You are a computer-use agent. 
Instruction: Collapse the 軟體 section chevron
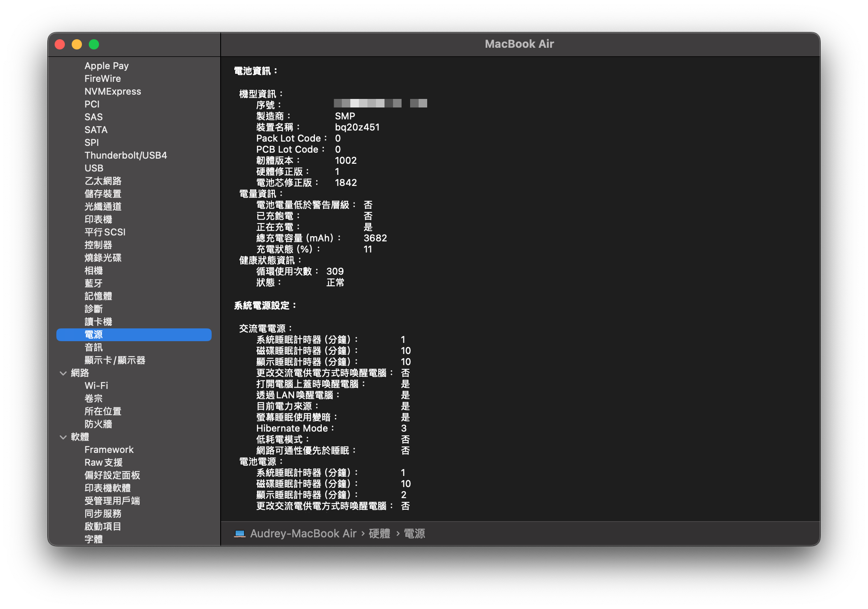(x=63, y=437)
